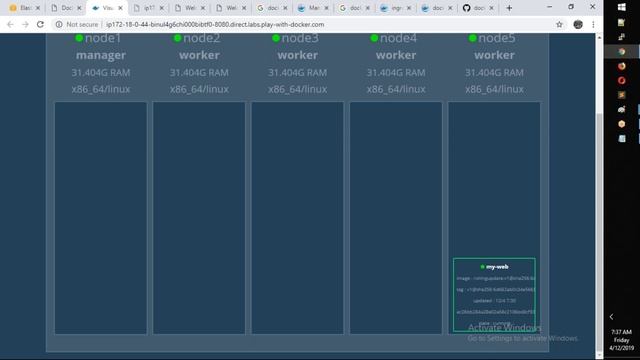Image resolution: width=640 pixels, height=360 pixels.
Task: Click the image line in my-web card
Action: [496, 278]
